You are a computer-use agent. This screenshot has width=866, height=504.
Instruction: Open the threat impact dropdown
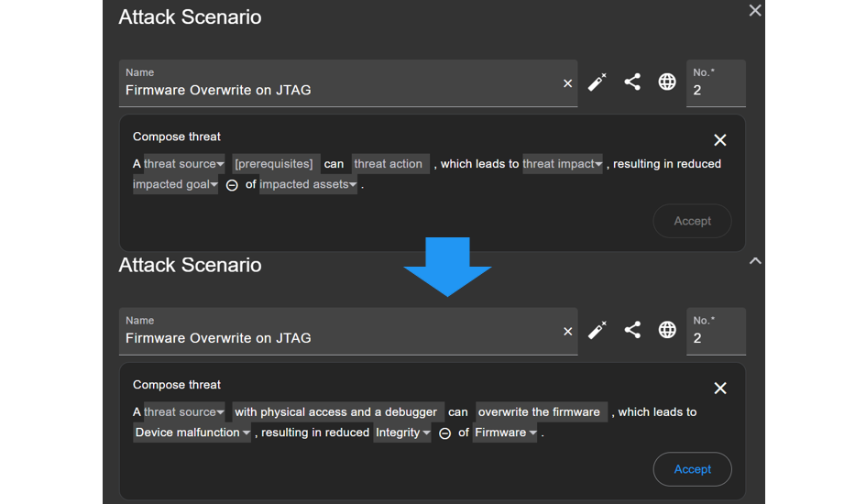pos(563,164)
